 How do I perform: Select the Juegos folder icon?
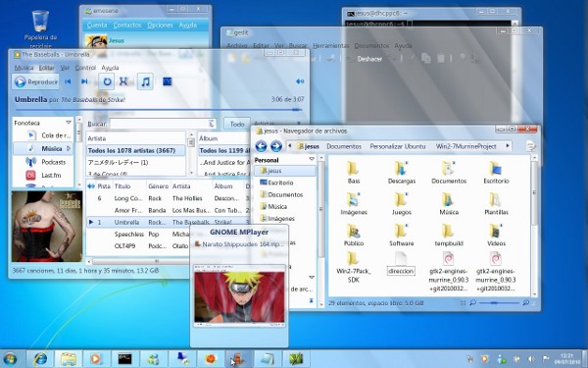pos(401,199)
